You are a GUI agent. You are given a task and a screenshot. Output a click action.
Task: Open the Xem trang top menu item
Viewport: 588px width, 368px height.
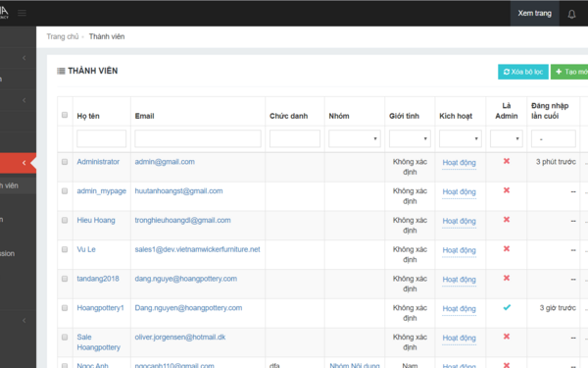534,14
